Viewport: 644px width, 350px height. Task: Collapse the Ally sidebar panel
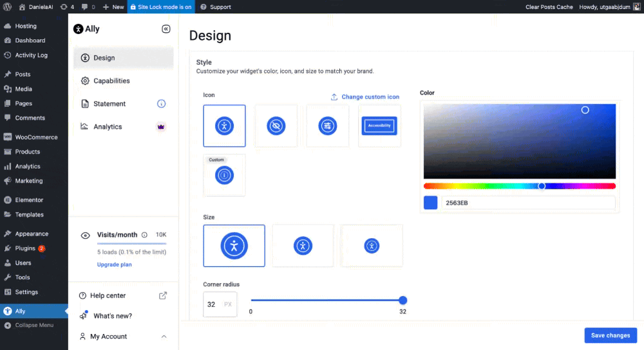point(166,29)
